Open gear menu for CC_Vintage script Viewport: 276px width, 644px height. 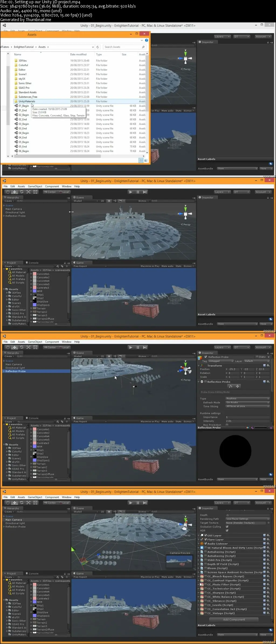tap(268, 613)
